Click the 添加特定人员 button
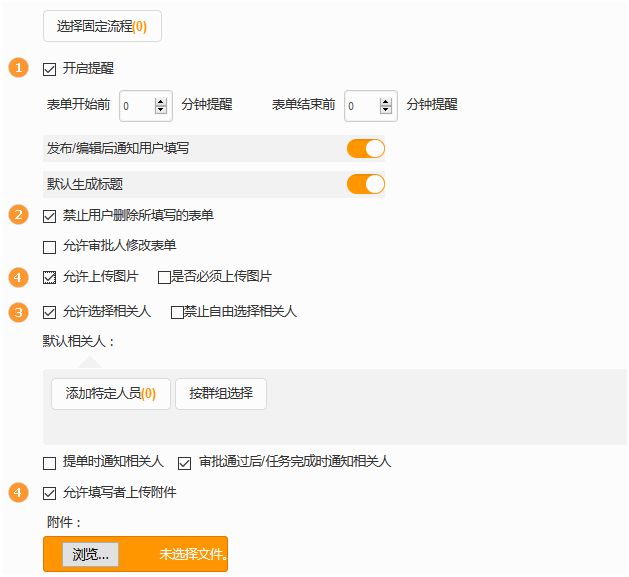The image size is (629, 577). [x=111, y=394]
